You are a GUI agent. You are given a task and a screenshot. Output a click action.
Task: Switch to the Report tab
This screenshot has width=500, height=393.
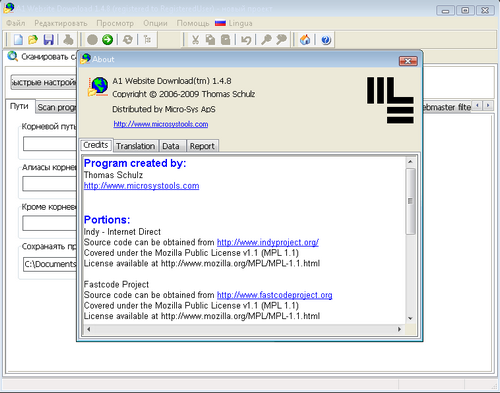202,146
